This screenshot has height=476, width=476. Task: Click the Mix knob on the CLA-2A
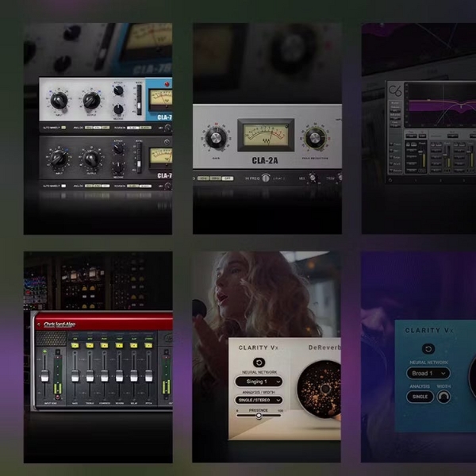click(x=313, y=178)
